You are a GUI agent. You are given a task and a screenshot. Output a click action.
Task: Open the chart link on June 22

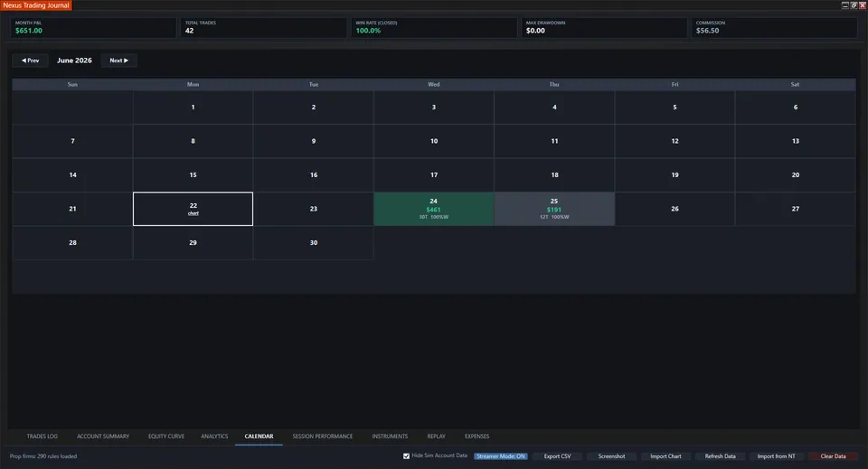[193, 213]
